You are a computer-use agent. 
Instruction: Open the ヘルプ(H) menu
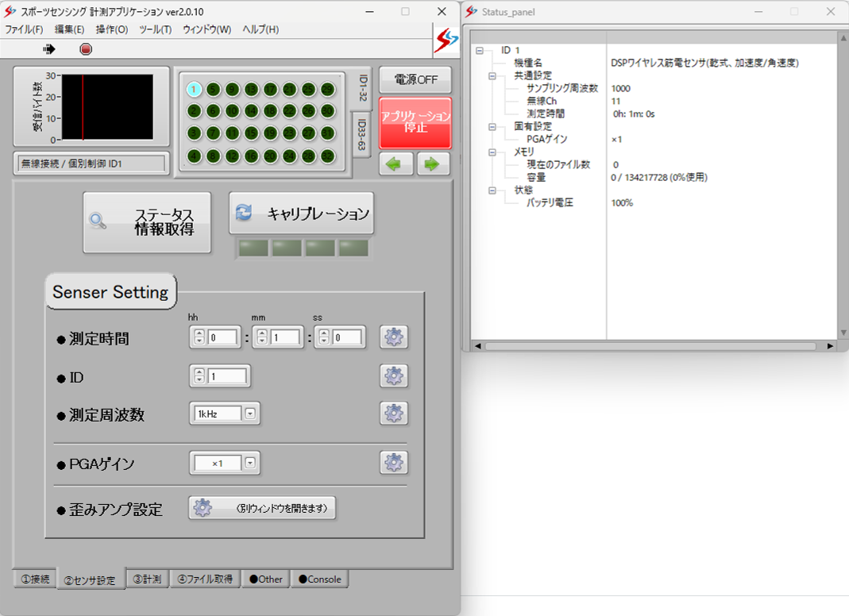260,29
